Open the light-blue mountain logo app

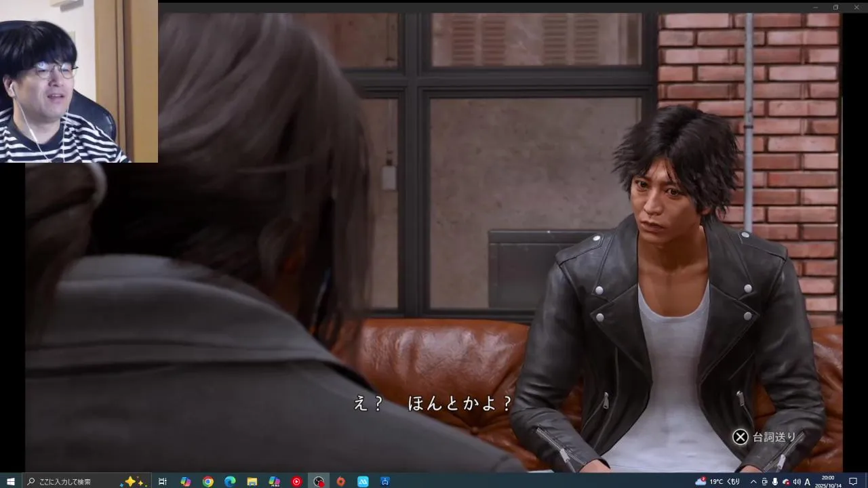coord(363,481)
